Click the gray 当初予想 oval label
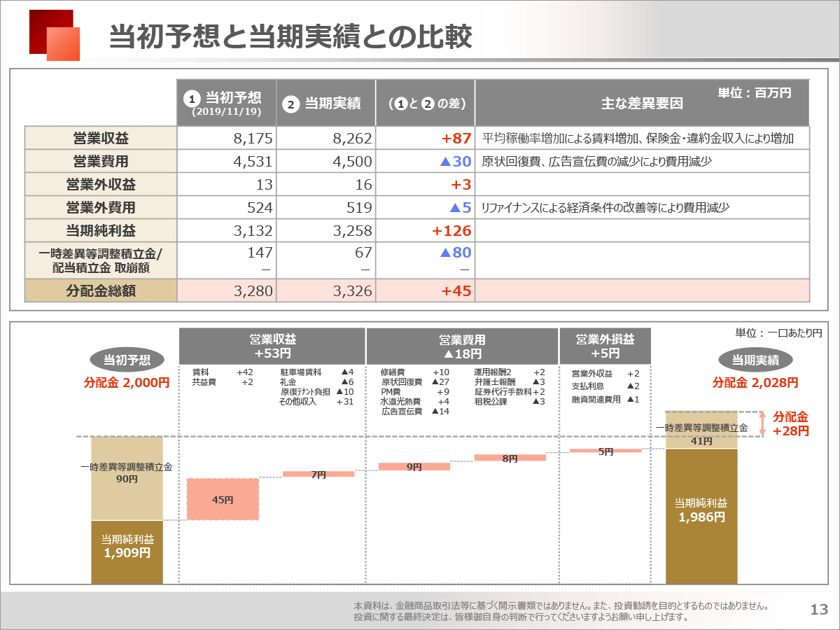Image resolution: width=840 pixels, height=630 pixels. (x=127, y=360)
